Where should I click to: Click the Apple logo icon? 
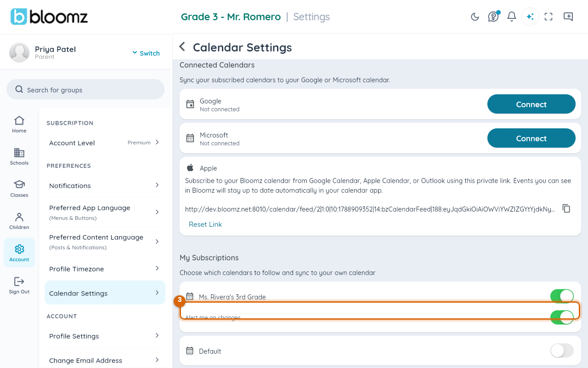pos(190,168)
